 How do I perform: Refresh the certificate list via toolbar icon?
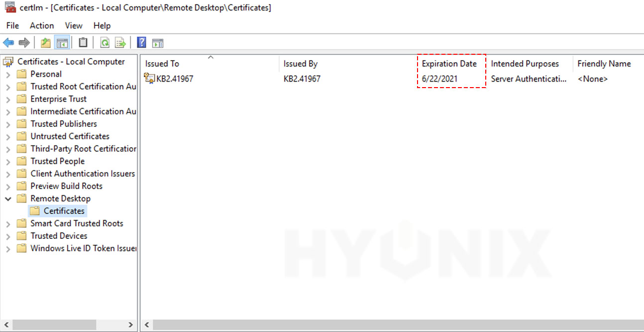point(105,42)
